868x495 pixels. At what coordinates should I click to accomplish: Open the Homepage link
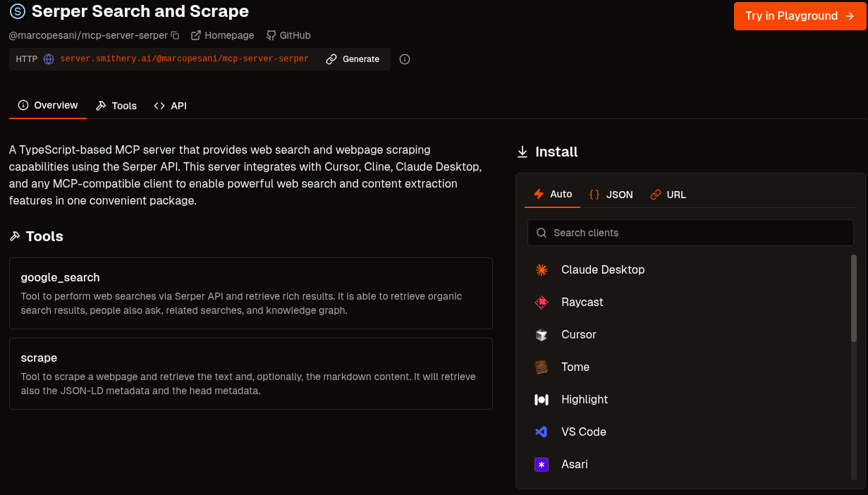[222, 35]
